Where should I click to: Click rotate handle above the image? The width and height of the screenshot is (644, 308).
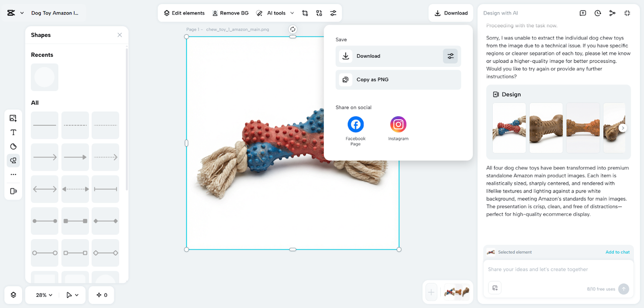click(x=293, y=29)
